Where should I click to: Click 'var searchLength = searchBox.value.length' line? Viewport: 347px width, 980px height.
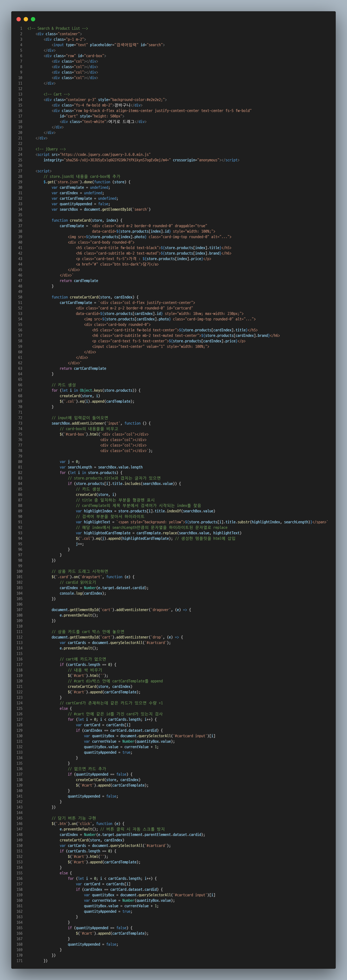coord(101,467)
